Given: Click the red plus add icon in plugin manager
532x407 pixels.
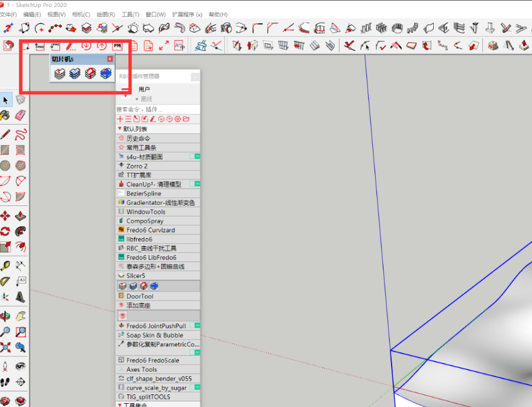Looking at the screenshot, I should tap(120, 119).
